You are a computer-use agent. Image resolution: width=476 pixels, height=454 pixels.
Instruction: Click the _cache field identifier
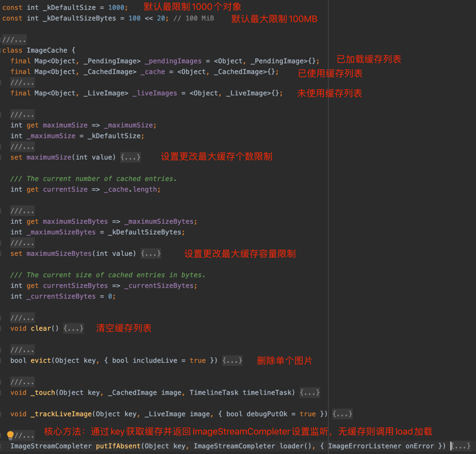click(152, 72)
